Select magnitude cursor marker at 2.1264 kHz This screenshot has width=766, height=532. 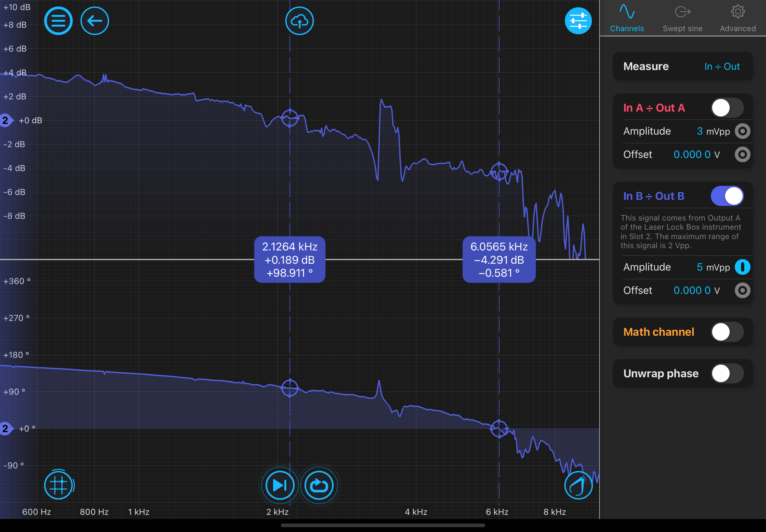290,118
